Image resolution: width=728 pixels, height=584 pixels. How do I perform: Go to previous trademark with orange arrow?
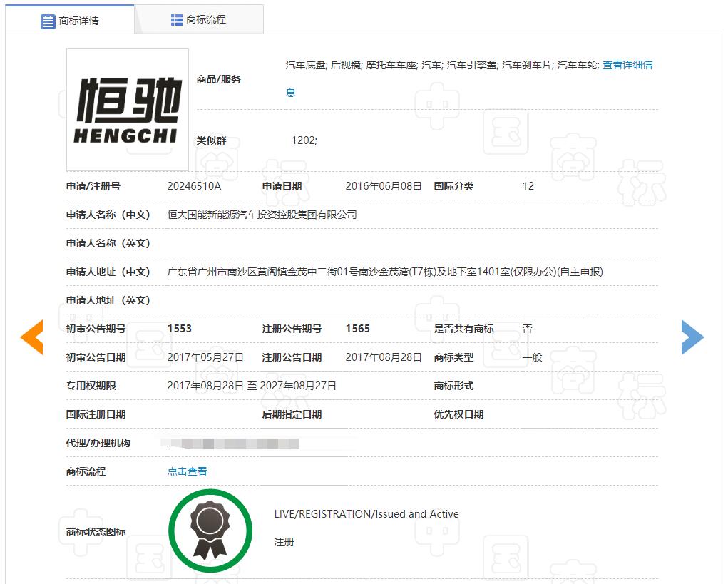pyautogui.click(x=32, y=337)
